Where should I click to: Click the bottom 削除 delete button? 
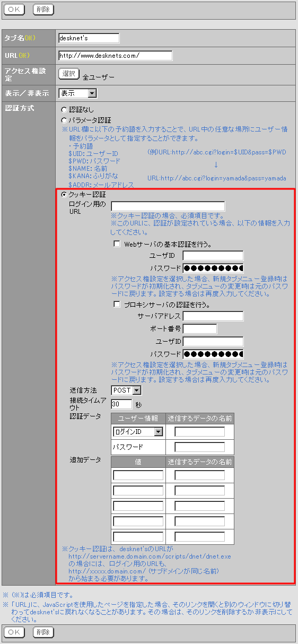43,632
